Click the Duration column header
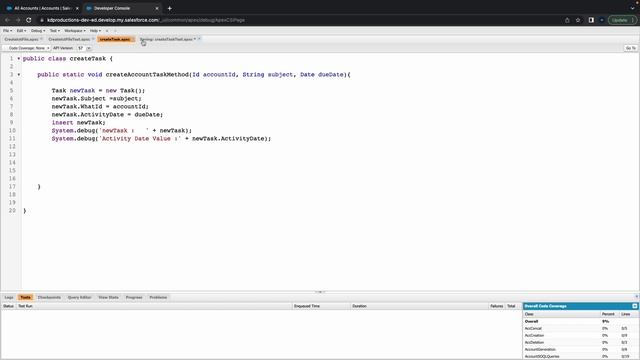The width and height of the screenshot is (640, 360). [x=420, y=306]
